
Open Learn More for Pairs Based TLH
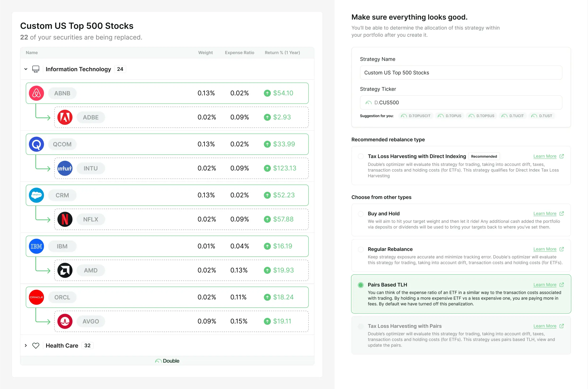(545, 285)
